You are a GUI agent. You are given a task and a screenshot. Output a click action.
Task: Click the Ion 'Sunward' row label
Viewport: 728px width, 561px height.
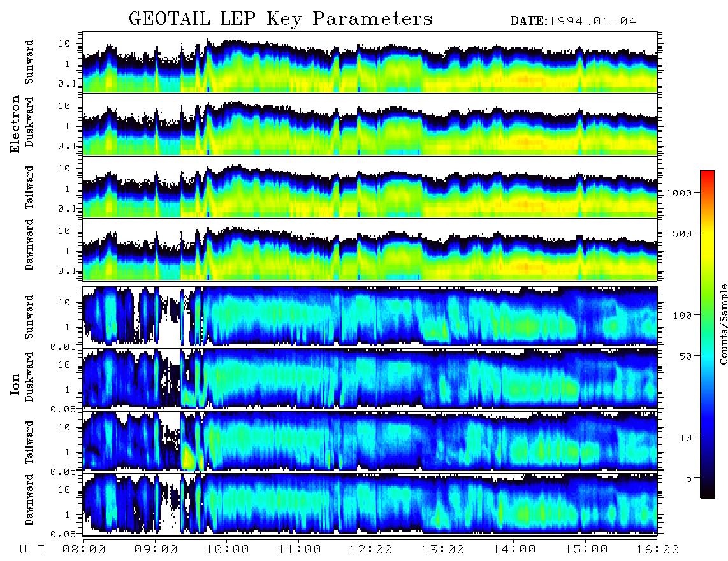pos(29,317)
